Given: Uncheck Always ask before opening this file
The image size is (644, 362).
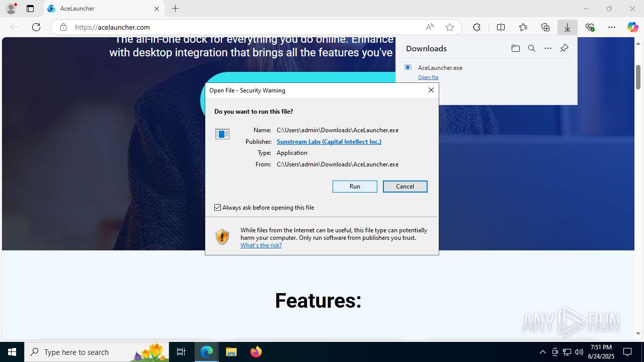Looking at the screenshot, I should pyautogui.click(x=218, y=208).
